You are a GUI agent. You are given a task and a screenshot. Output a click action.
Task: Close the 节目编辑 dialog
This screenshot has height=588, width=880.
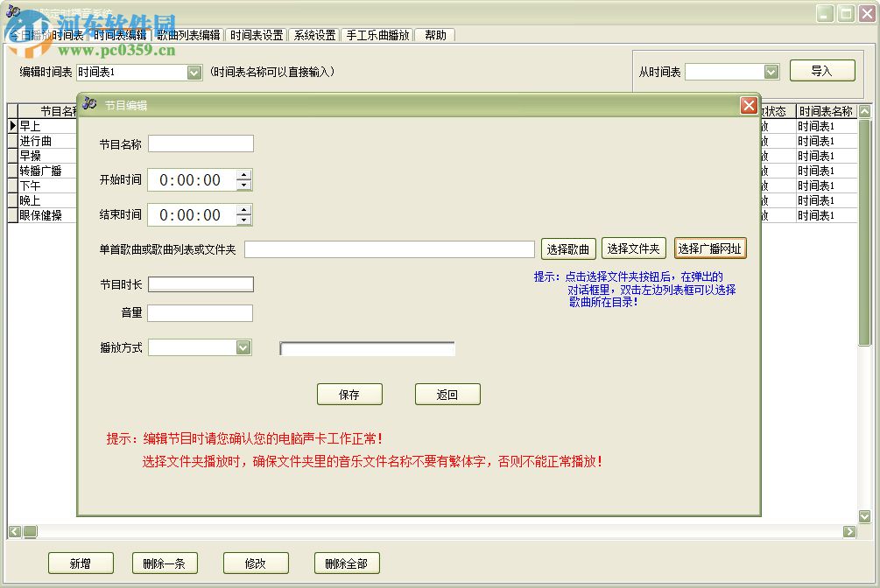tap(749, 105)
